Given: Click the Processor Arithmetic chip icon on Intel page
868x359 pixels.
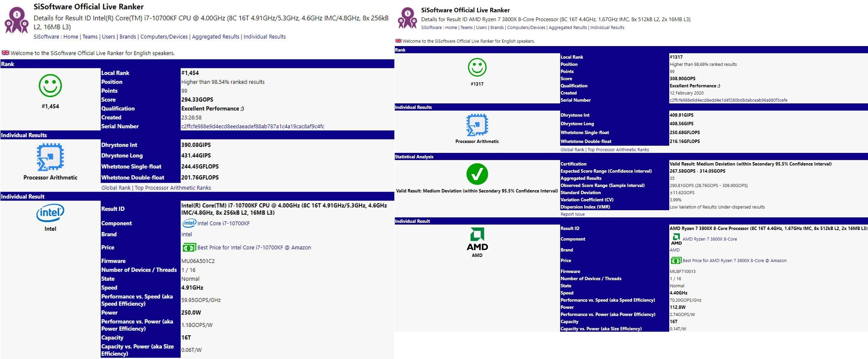Looking at the screenshot, I should (x=50, y=157).
